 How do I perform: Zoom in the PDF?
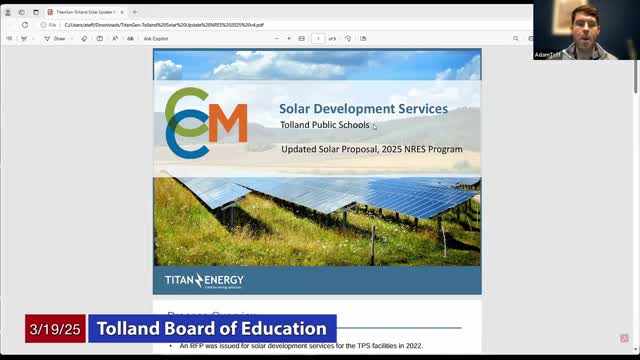[289, 38]
